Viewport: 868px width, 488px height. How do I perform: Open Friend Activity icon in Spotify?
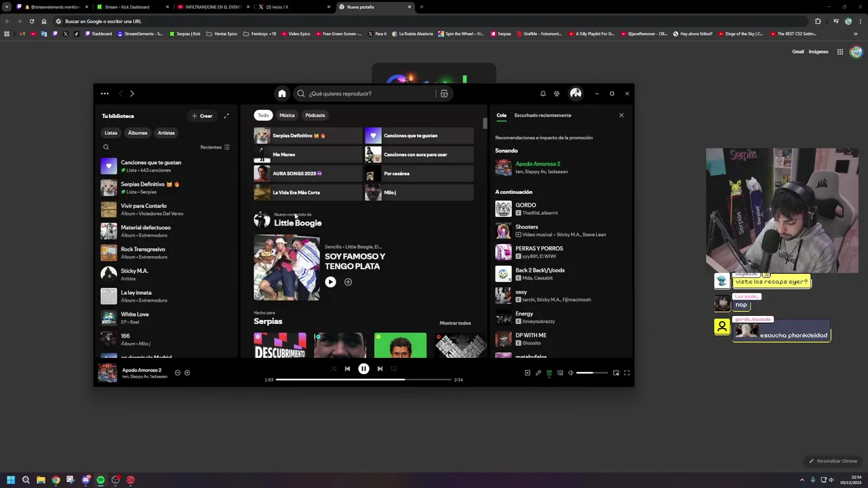pyautogui.click(x=557, y=94)
